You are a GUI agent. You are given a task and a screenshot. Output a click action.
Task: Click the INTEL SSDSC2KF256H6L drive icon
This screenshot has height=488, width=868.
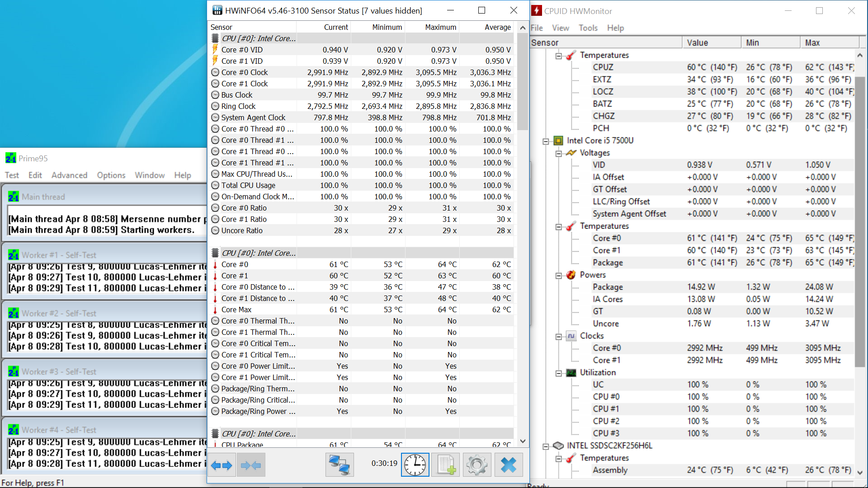[558, 446]
